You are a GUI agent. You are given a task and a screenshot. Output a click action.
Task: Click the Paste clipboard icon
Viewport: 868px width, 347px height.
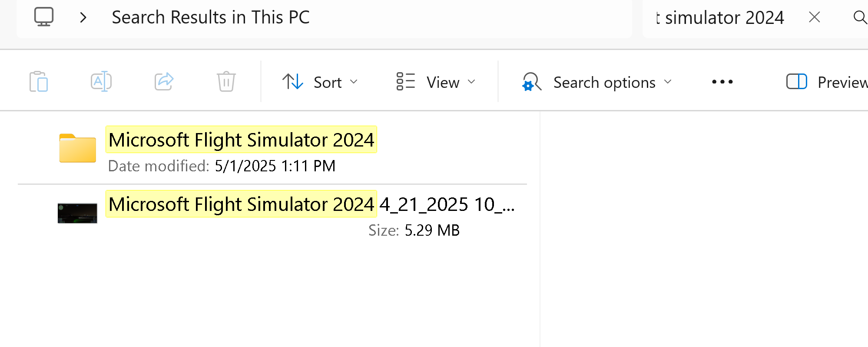39,81
